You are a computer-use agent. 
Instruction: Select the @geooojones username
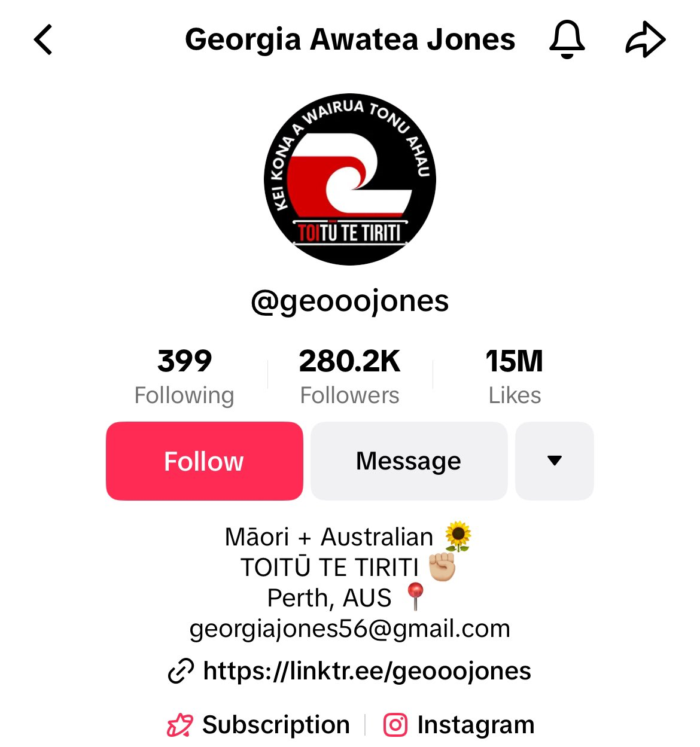[x=350, y=301]
